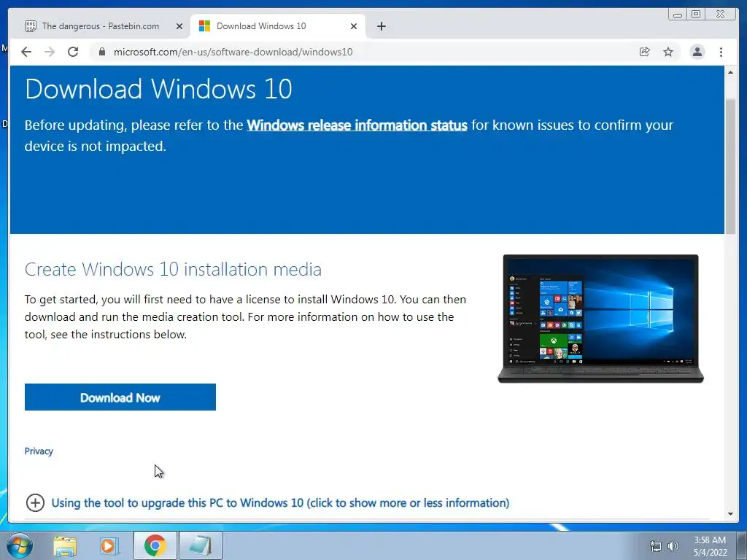
Task: Click the scrollbar up arrow
Action: click(x=730, y=72)
